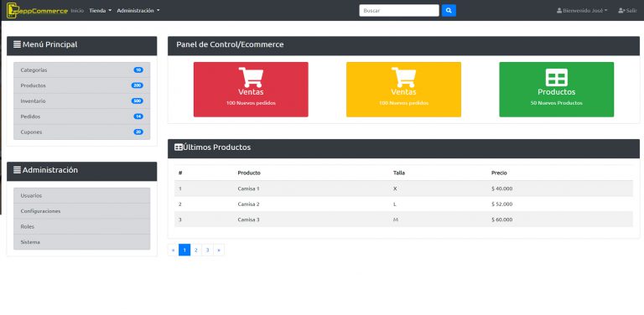The height and width of the screenshot is (315, 644).
Task: Open the Administración dropdown in navbar
Action: coord(138,11)
